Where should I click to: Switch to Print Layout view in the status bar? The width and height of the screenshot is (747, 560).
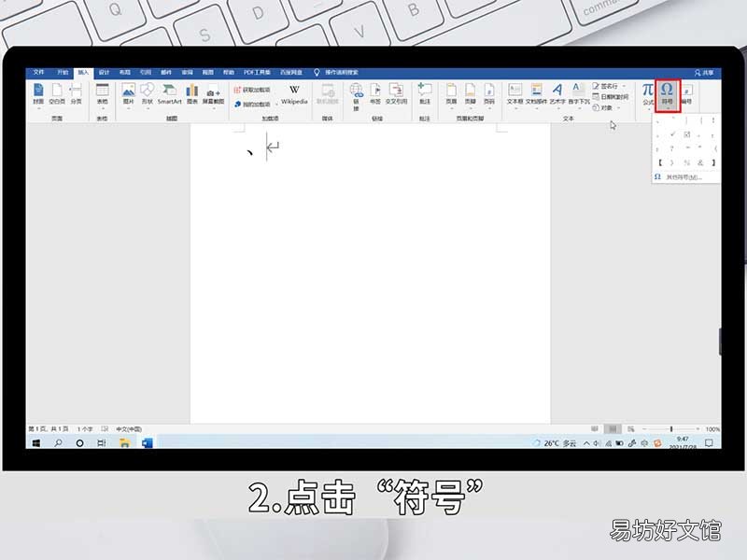point(613,429)
